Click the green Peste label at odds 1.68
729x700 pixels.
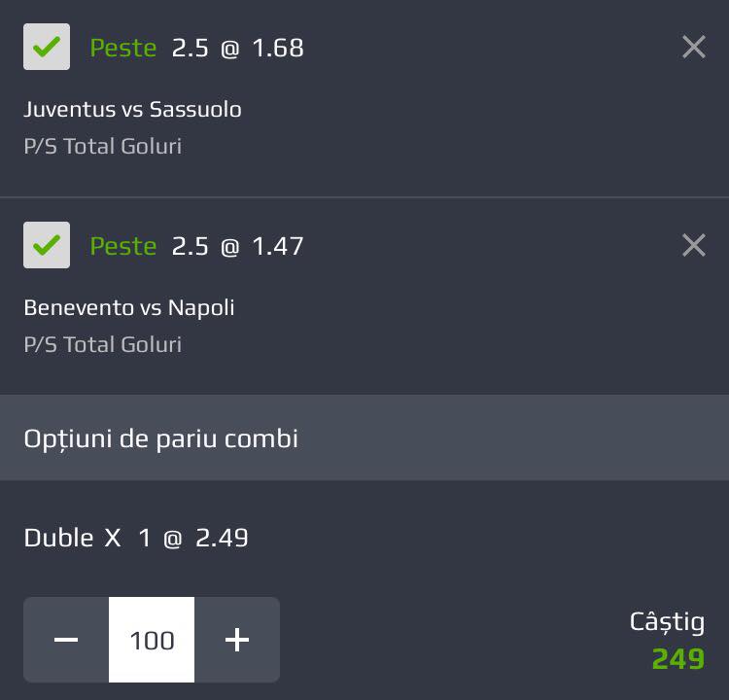coord(123,48)
